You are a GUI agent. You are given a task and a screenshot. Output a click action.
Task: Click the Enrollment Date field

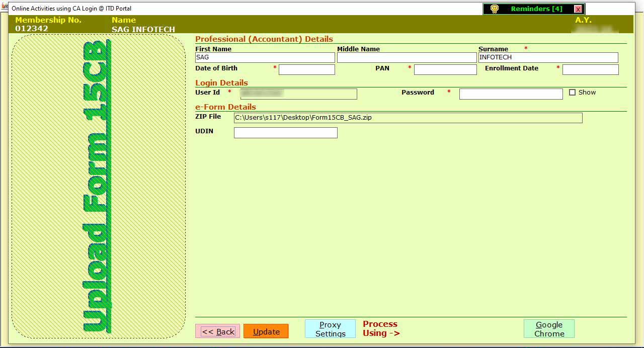(590, 70)
